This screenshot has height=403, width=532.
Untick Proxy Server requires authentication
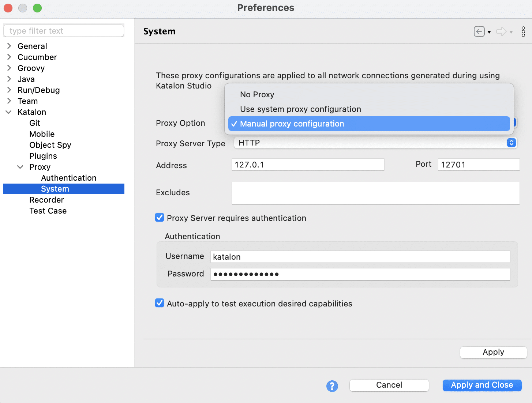(160, 218)
